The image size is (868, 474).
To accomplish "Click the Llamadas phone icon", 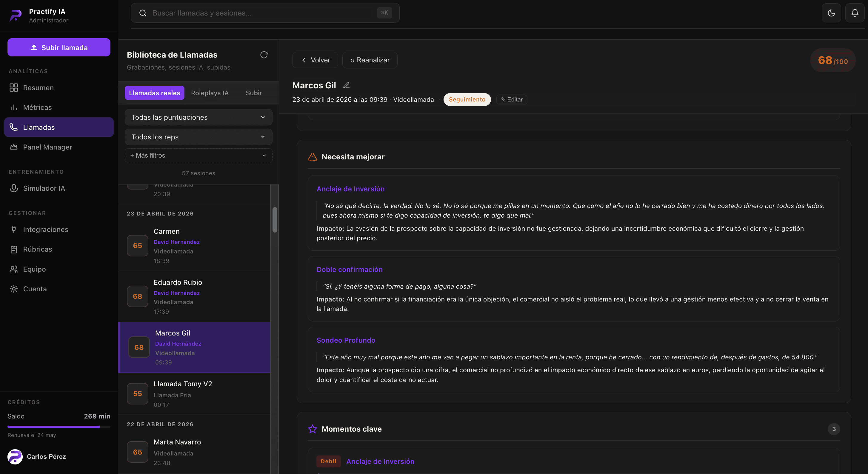I will click(x=14, y=127).
